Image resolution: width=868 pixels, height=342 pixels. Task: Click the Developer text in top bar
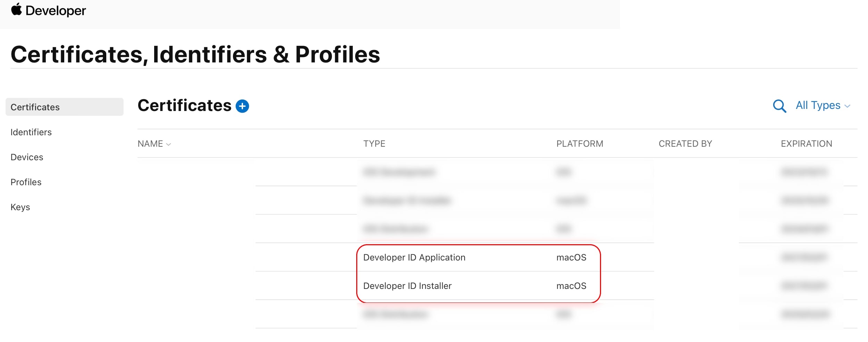[56, 11]
